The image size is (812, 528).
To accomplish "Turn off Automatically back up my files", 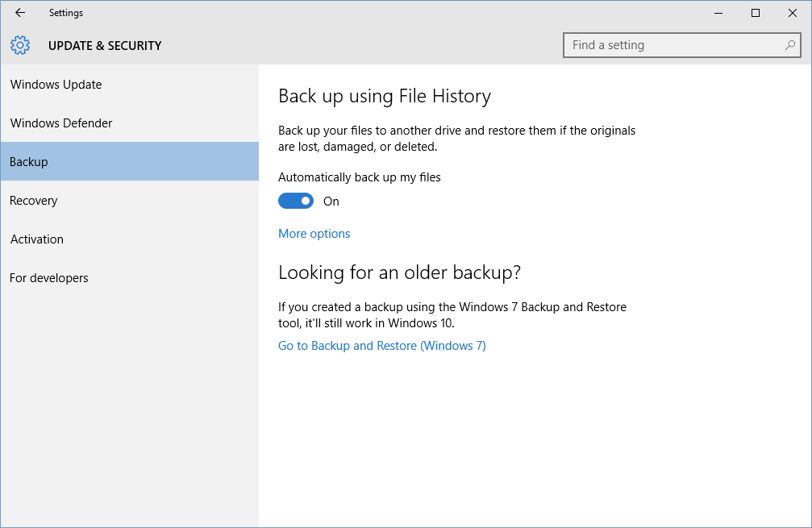I will coord(296,201).
